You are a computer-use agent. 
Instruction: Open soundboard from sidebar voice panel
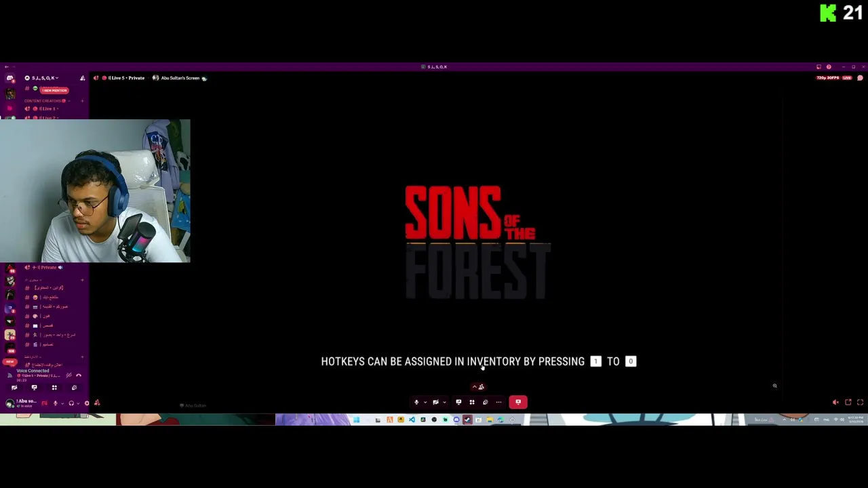tap(74, 388)
